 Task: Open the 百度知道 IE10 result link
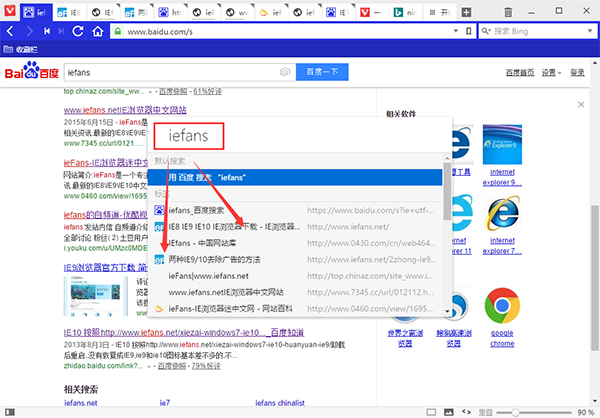pos(184,332)
